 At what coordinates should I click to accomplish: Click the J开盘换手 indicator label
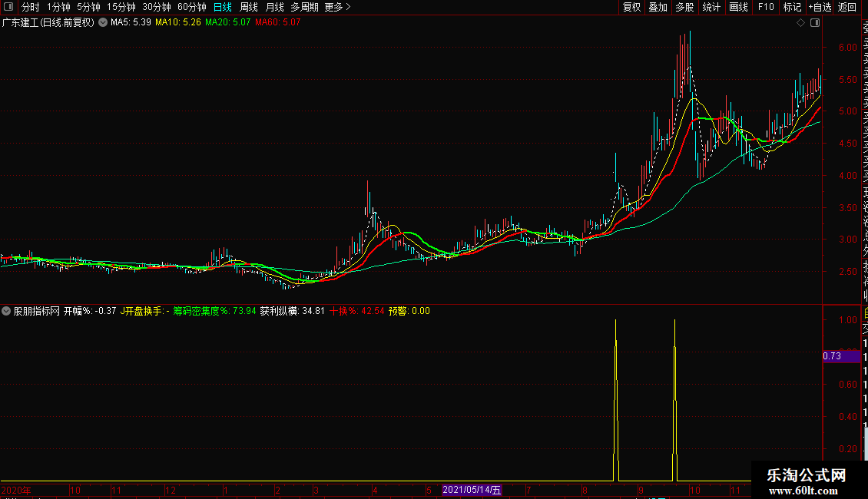click(x=144, y=311)
